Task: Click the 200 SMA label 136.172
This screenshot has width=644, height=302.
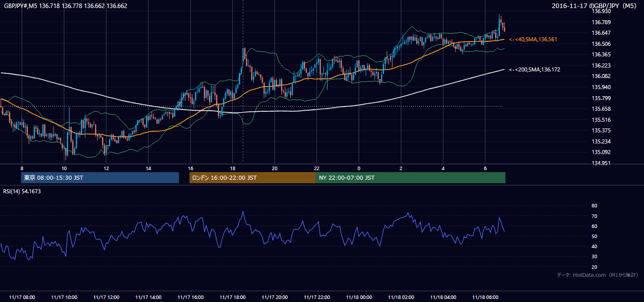Action: point(535,69)
